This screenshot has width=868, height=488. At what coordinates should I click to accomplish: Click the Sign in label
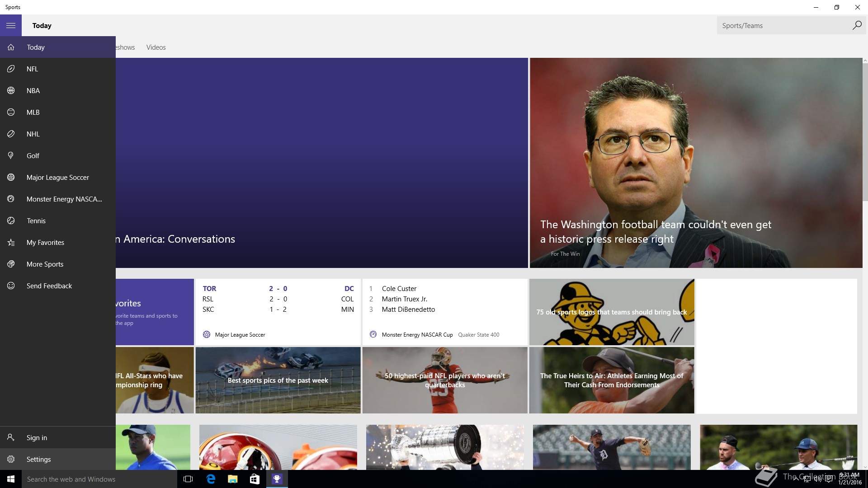37,437
